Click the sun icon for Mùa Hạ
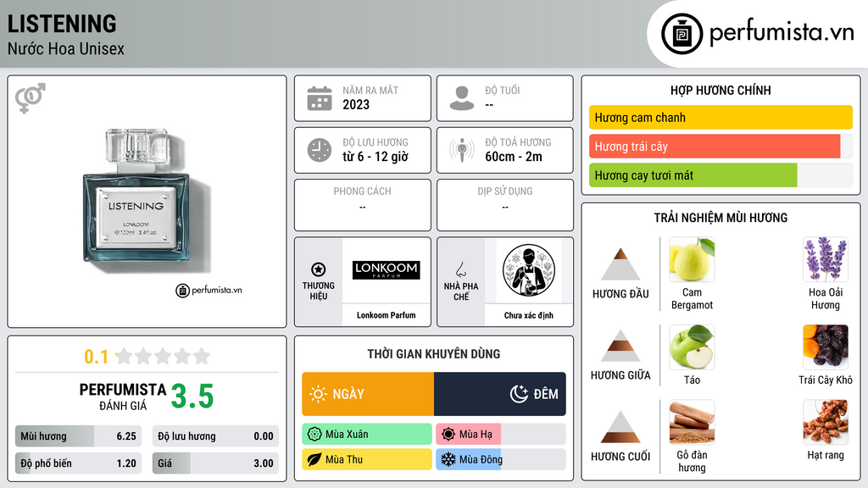 [448, 435]
